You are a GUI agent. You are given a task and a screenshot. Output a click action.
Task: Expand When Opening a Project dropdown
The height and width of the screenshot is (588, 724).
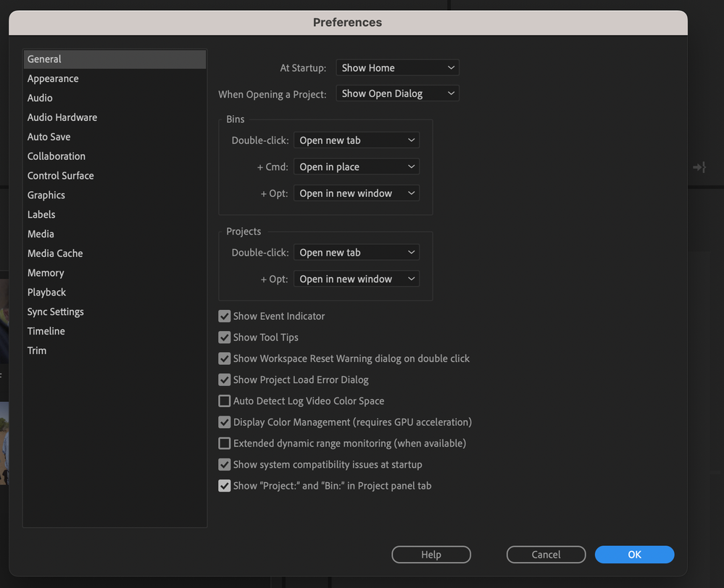[x=397, y=93]
